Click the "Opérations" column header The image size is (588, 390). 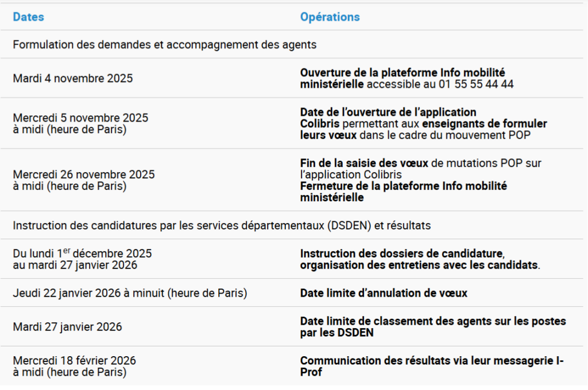[x=330, y=17]
